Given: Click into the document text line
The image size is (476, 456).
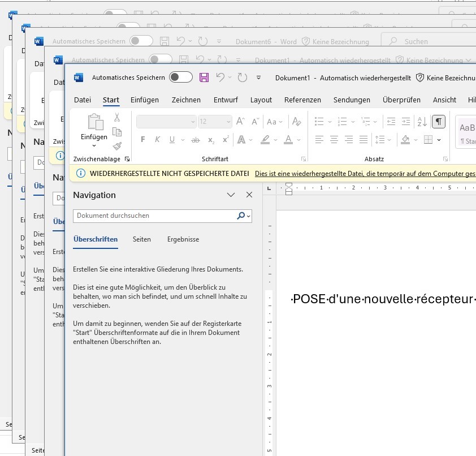Looking at the screenshot, I should (383, 299).
